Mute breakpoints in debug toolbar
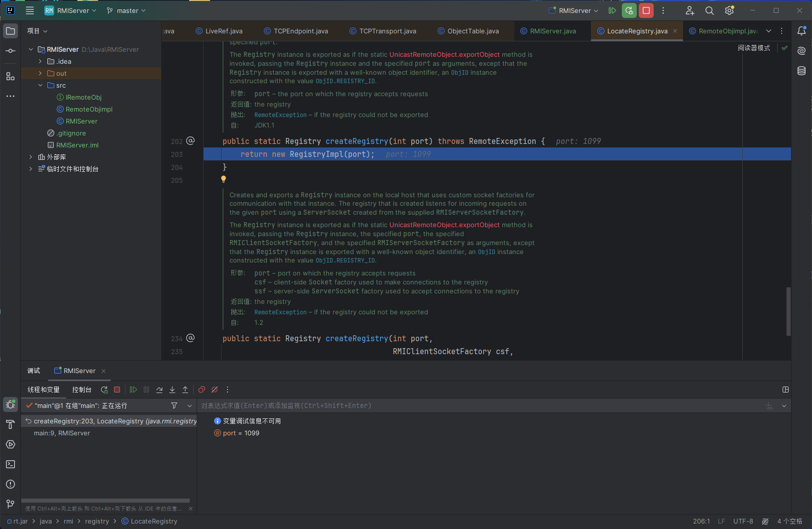This screenshot has height=529, width=812. pyautogui.click(x=215, y=390)
